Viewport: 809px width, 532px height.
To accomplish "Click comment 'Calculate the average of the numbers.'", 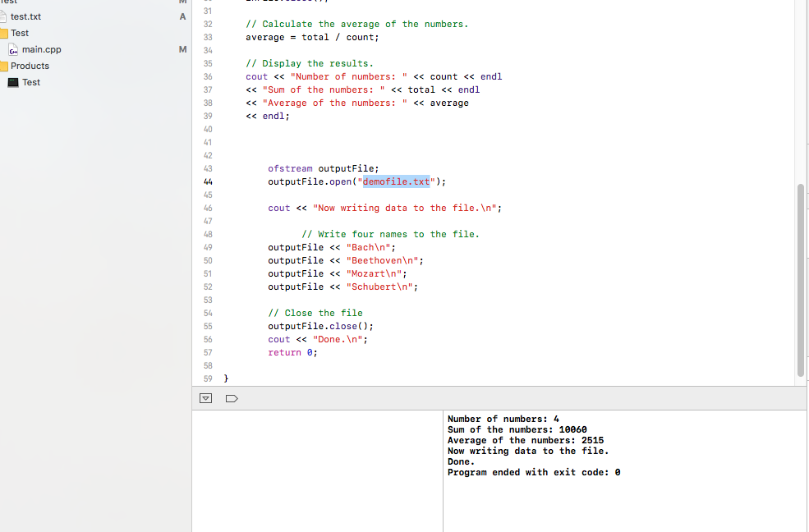I will click(x=356, y=25).
